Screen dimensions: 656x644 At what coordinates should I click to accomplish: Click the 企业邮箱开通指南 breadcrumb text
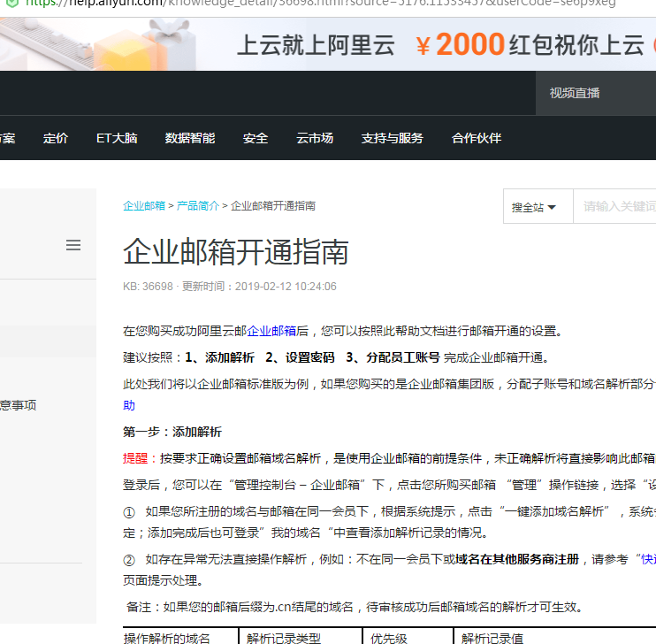coord(273,205)
